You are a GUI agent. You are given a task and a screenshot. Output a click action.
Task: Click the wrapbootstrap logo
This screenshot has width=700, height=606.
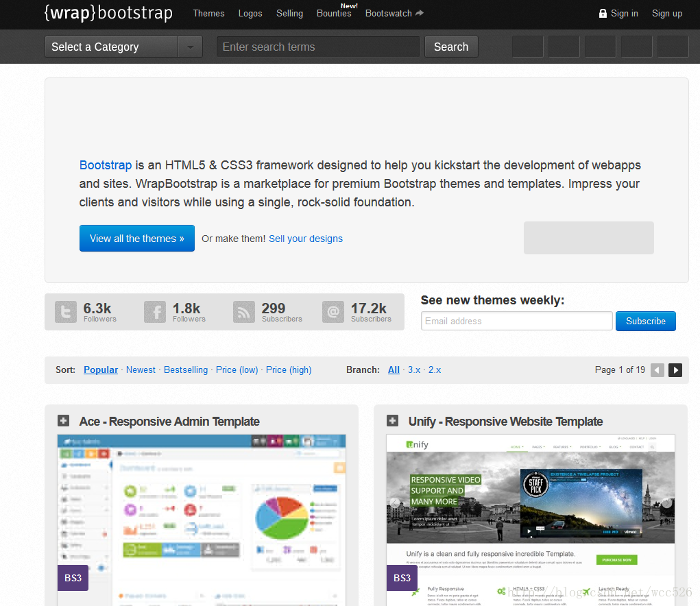(108, 13)
